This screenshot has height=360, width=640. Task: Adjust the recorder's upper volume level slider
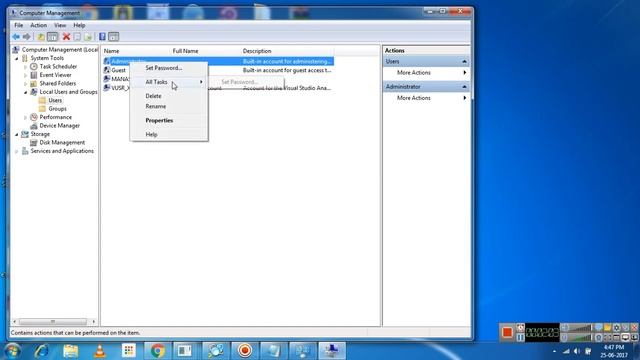[581, 328]
